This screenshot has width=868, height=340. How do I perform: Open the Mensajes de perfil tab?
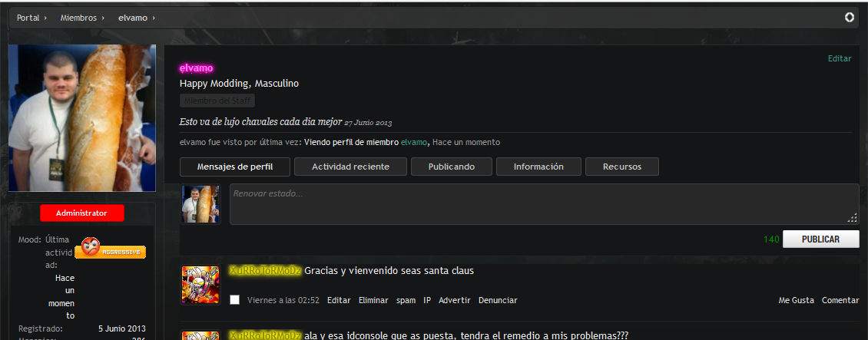click(235, 167)
